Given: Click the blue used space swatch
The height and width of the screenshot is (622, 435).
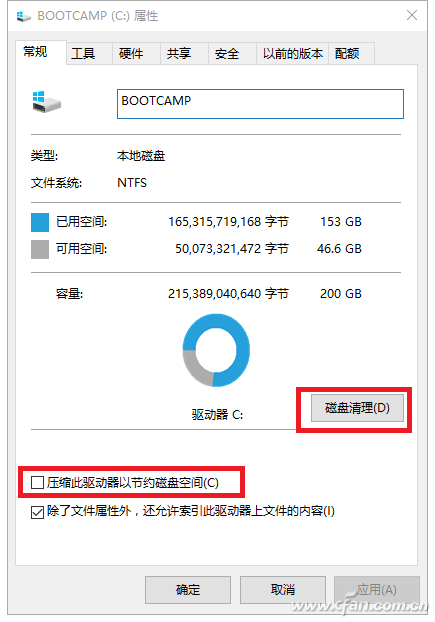Looking at the screenshot, I should point(40,222).
